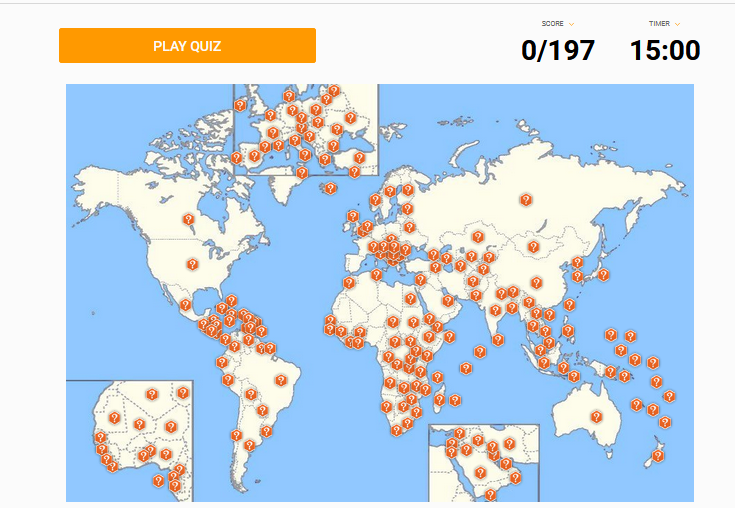
Task: Select the Saudi Arabia marker in Middle East inset
Action: [x=480, y=472]
